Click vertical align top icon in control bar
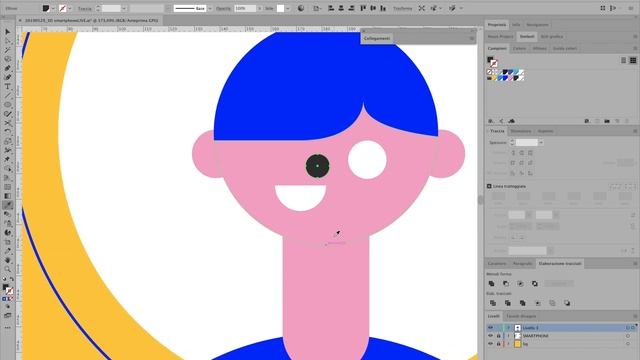The image size is (640, 360). pyautogui.click(x=363, y=8)
